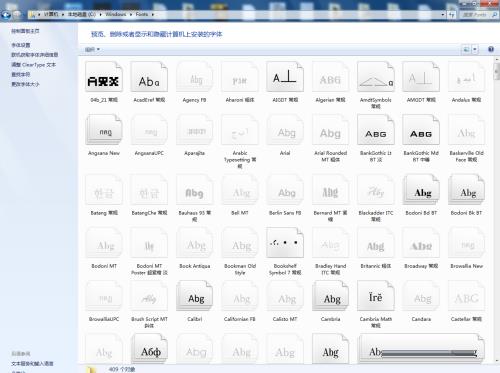This screenshot has width=500, height=373.
Task: Click the vertical scrollbar of font list
Action: click(496, 210)
